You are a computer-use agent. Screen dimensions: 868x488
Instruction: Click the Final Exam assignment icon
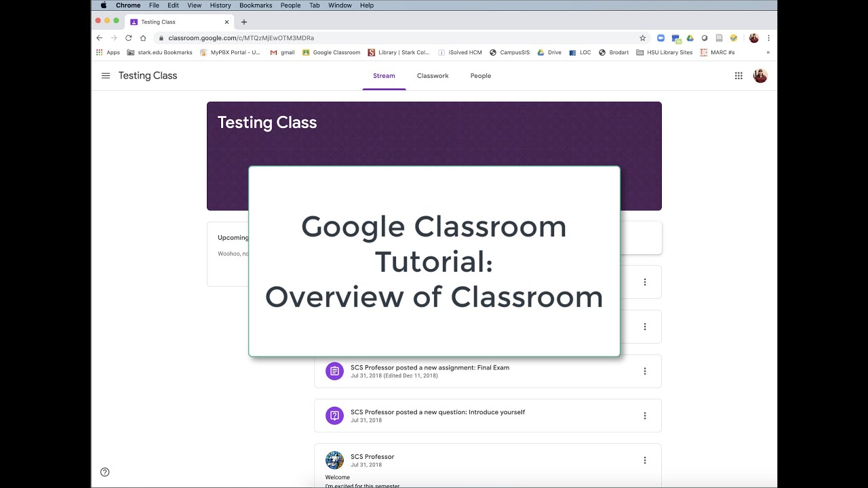334,371
